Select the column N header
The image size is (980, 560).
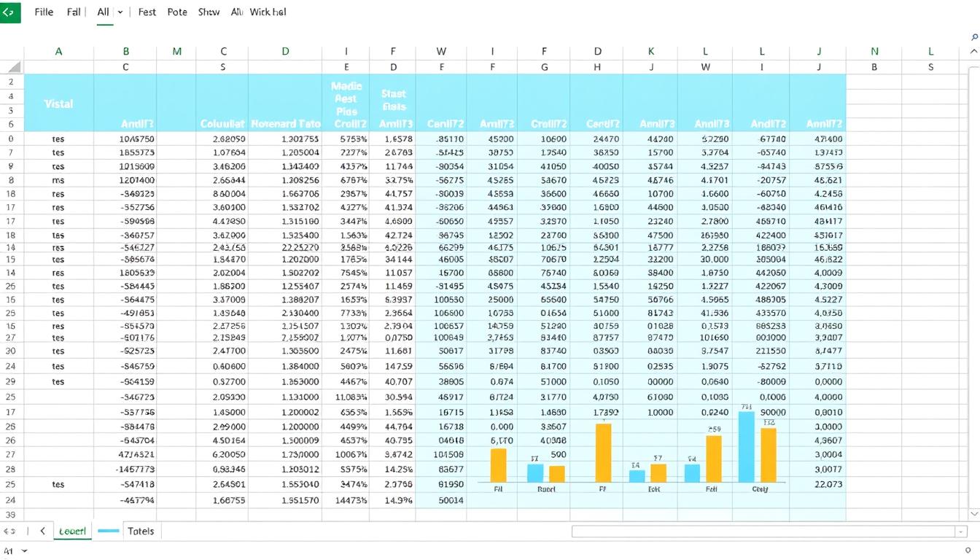pos(874,52)
